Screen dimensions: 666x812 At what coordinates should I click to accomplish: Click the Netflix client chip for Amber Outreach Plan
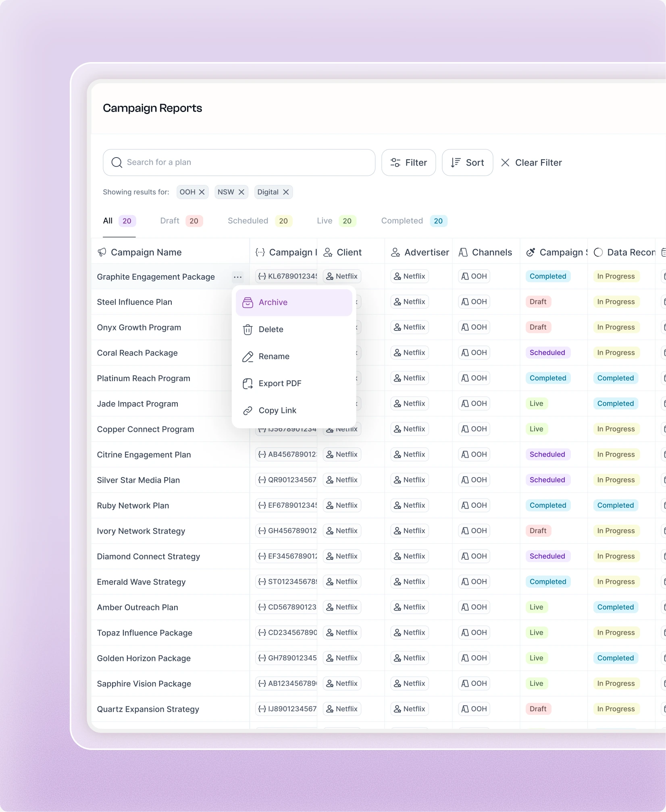click(342, 607)
